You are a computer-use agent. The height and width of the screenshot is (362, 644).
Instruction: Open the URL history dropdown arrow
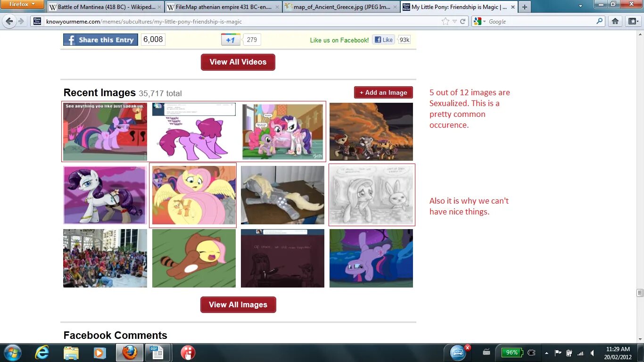(454, 21)
